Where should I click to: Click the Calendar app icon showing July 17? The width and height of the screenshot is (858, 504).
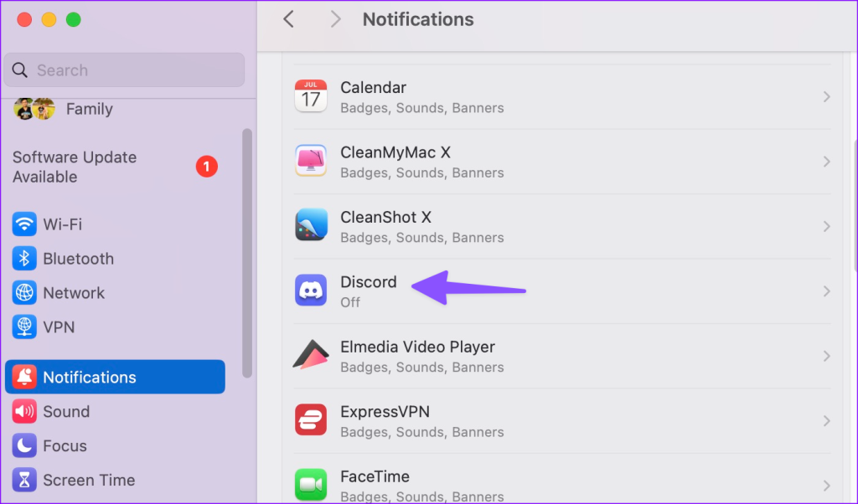click(x=311, y=96)
